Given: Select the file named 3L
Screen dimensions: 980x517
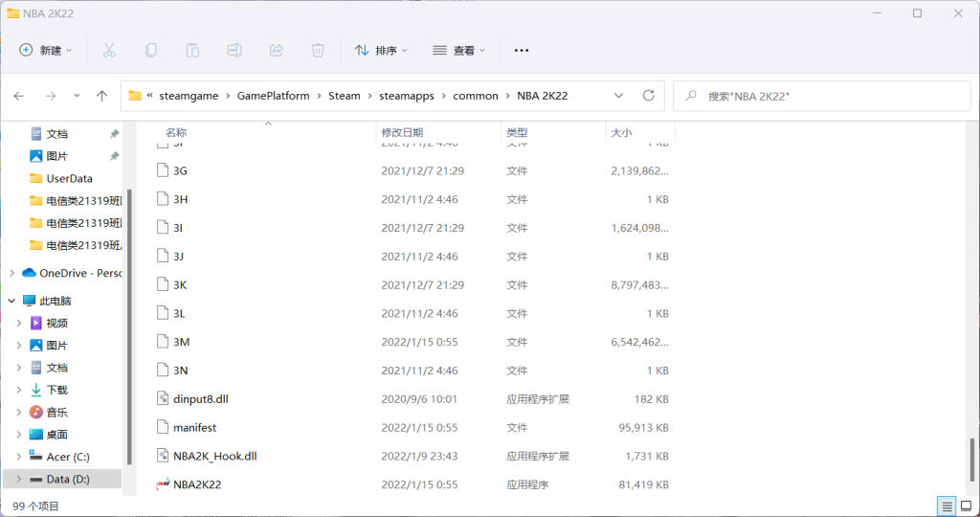Looking at the screenshot, I should pos(179,313).
